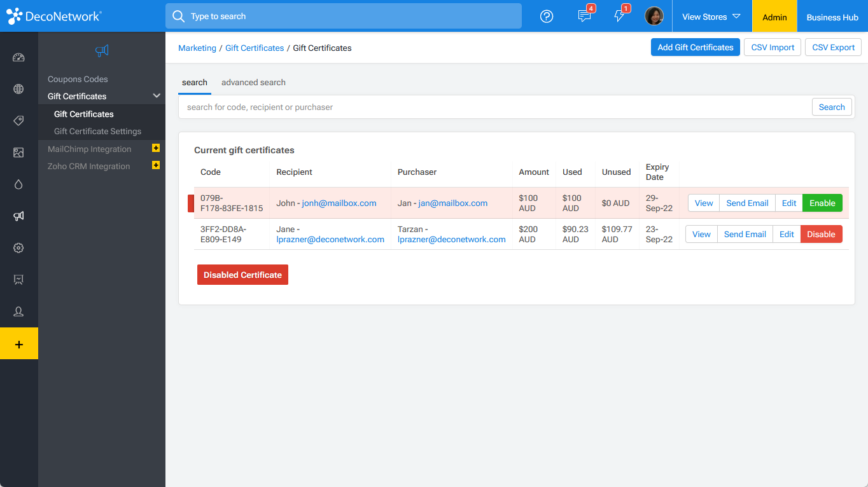Click jonh@mailbox.com email link
This screenshot has height=487, width=868.
pos(339,203)
